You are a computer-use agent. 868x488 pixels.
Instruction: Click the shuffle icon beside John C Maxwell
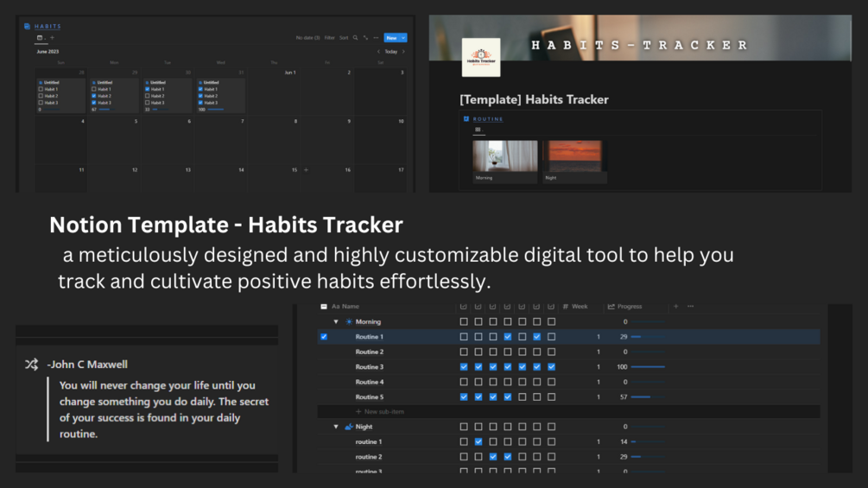click(32, 364)
